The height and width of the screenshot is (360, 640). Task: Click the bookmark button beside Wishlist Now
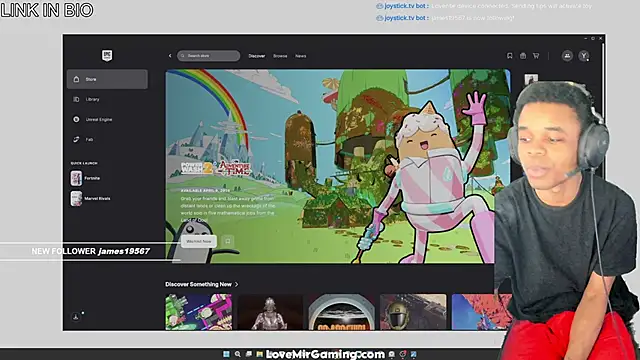[x=228, y=241]
